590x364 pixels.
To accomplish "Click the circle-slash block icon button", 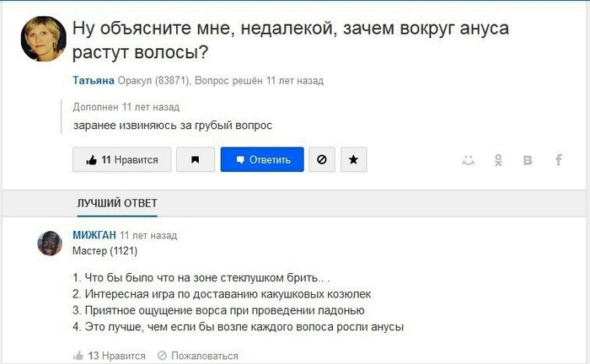I will coord(320,160).
